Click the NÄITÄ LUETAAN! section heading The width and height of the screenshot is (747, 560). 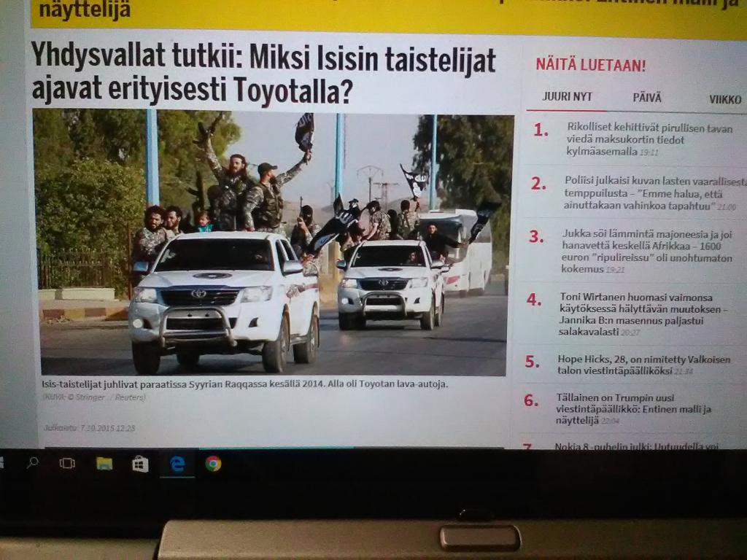(x=591, y=65)
